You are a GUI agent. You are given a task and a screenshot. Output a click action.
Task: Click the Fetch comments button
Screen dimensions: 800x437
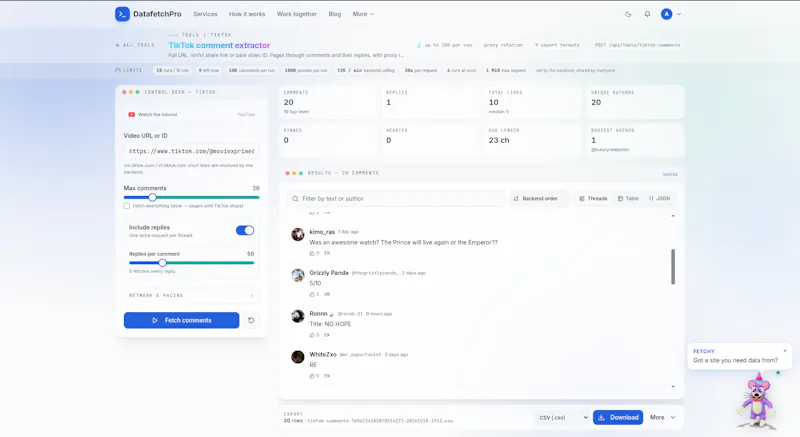coord(182,320)
